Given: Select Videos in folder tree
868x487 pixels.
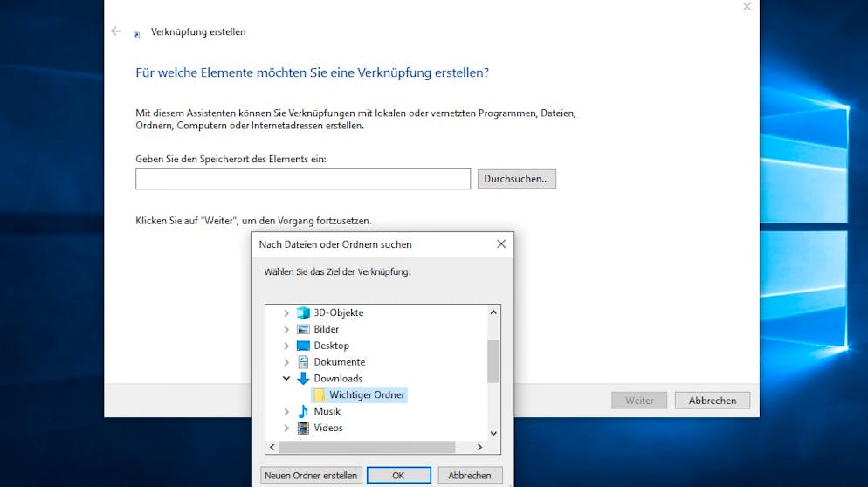Looking at the screenshot, I should 327,428.
